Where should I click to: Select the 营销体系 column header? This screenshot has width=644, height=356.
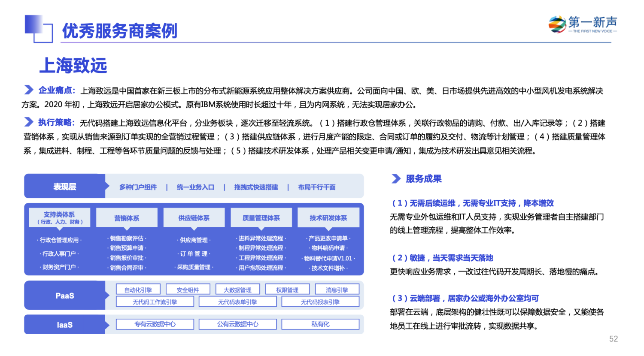(127, 218)
